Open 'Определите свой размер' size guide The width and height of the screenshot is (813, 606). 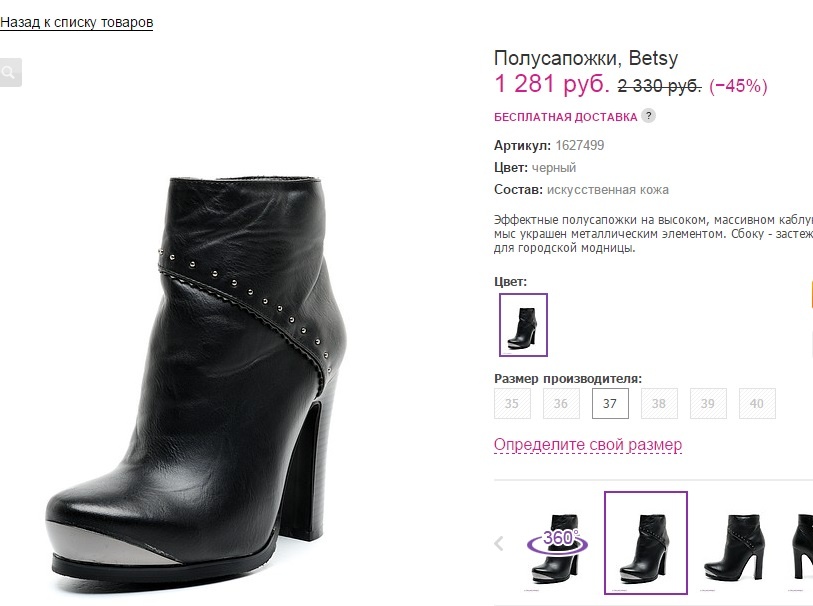[x=588, y=444]
